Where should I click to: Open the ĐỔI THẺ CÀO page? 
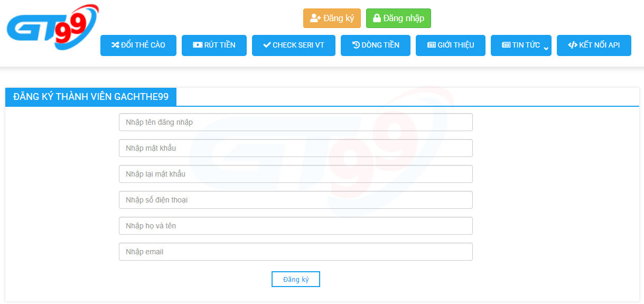138,45
